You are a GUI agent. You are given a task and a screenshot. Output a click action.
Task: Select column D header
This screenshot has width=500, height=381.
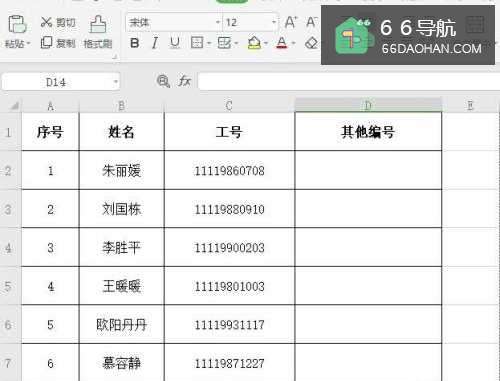(x=368, y=106)
